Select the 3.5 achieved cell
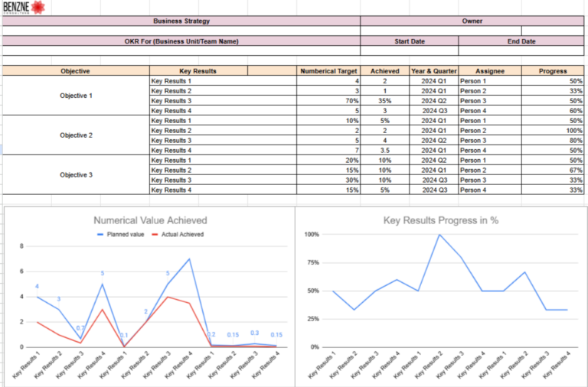Screen dimensions: 588x387 [385, 150]
